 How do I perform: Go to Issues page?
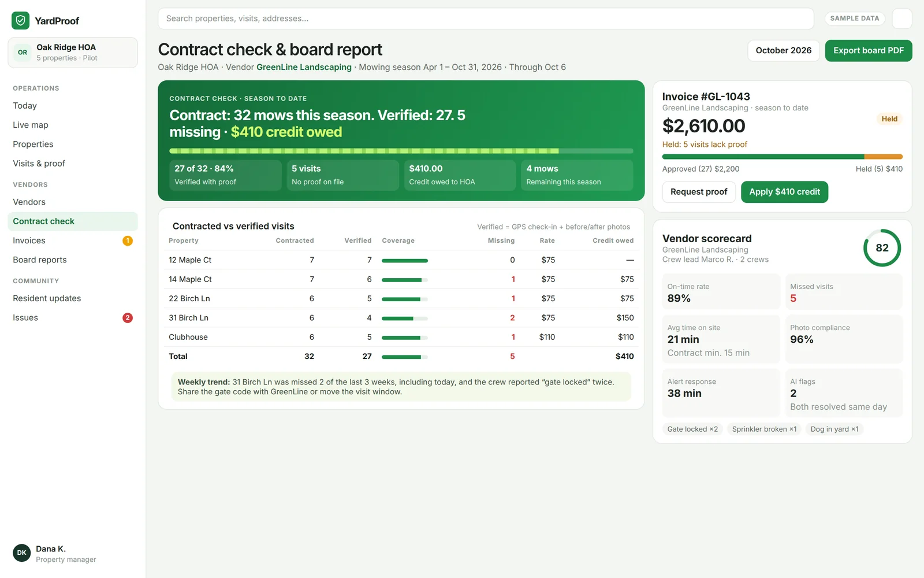(x=73, y=317)
